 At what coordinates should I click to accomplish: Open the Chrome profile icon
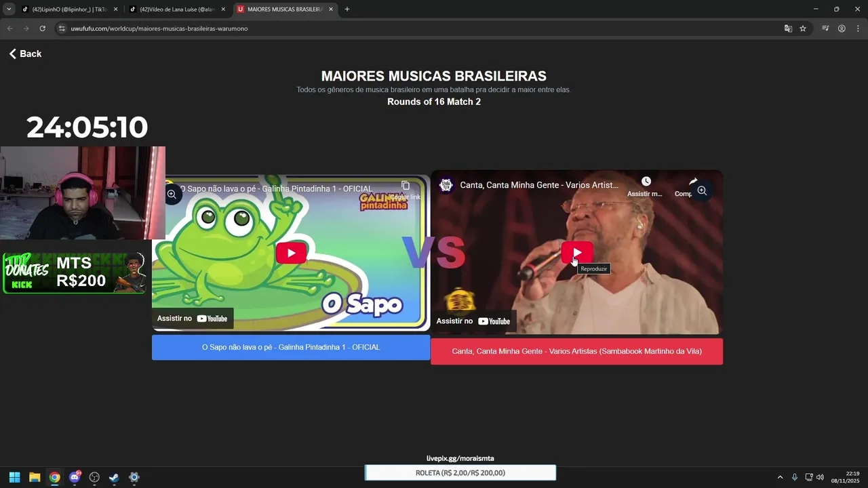(842, 28)
